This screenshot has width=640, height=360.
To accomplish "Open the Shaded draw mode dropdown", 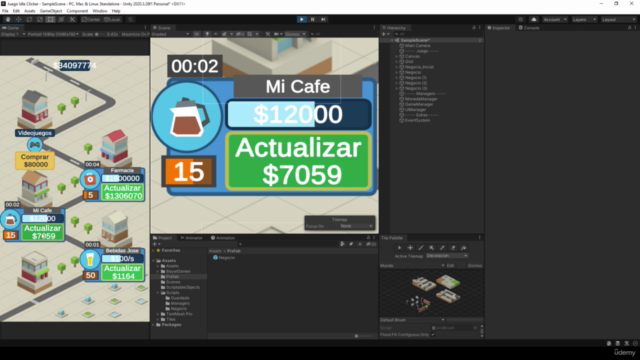I will click(170, 34).
